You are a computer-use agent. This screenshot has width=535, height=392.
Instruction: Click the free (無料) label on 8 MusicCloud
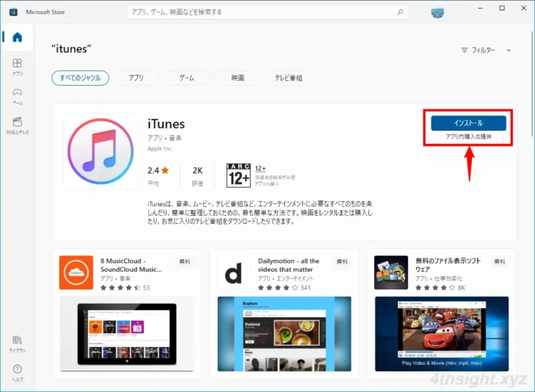coord(184,261)
